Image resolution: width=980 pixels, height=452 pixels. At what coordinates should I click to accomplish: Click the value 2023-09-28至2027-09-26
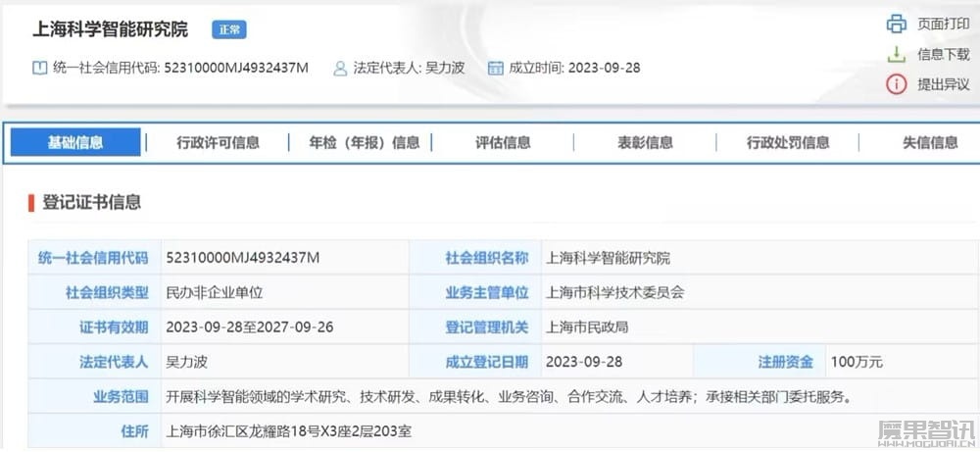[x=249, y=326]
